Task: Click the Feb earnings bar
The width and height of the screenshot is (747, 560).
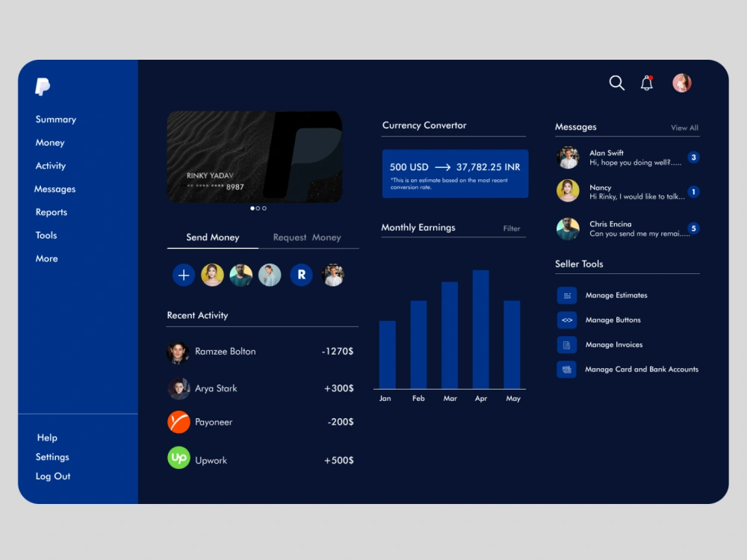Action: (x=418, y=345)
